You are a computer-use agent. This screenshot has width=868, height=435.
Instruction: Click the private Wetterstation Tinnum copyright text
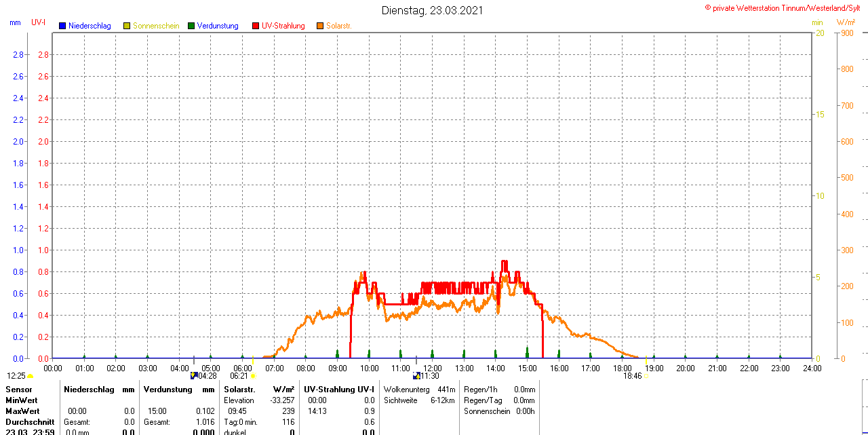click(785, 7)
